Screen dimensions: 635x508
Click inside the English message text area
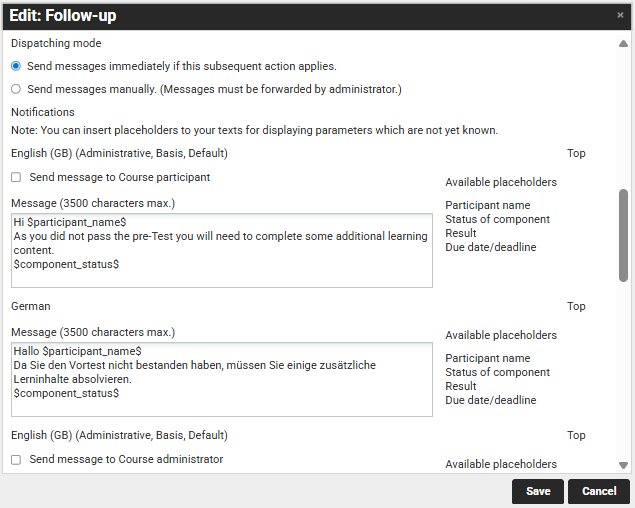(x=221, y=250)
